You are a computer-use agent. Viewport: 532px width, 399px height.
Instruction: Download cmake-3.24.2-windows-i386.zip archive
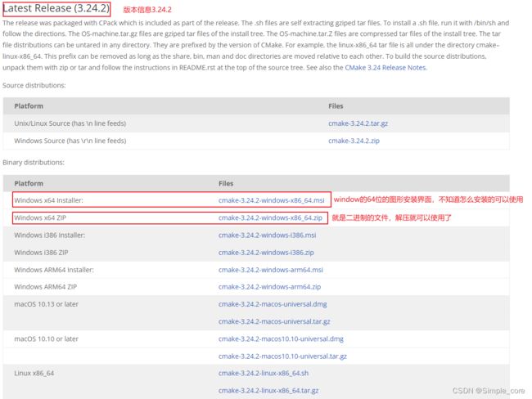point(266,253)
